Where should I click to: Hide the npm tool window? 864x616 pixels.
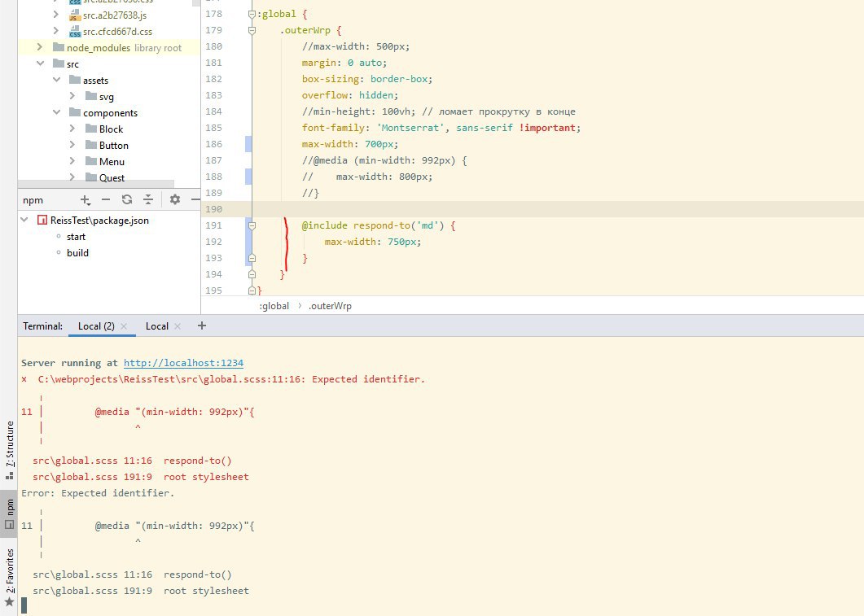tap(195, 200)
